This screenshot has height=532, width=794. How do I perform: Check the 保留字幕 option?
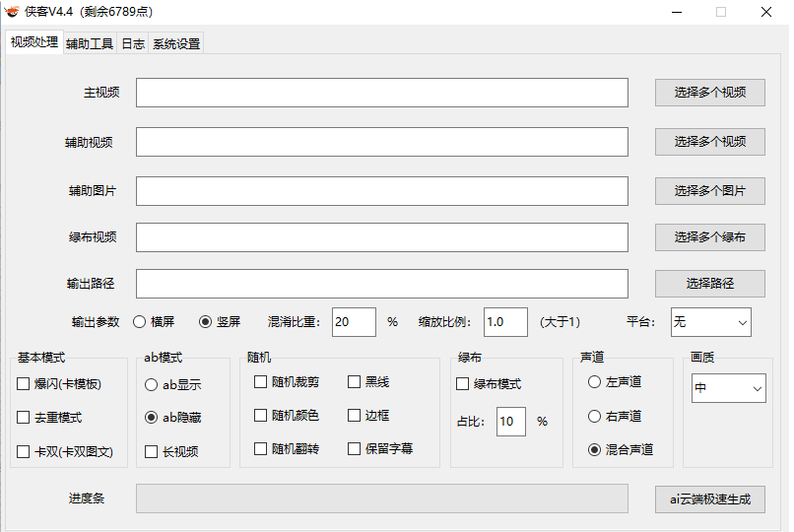pos(355,448)
